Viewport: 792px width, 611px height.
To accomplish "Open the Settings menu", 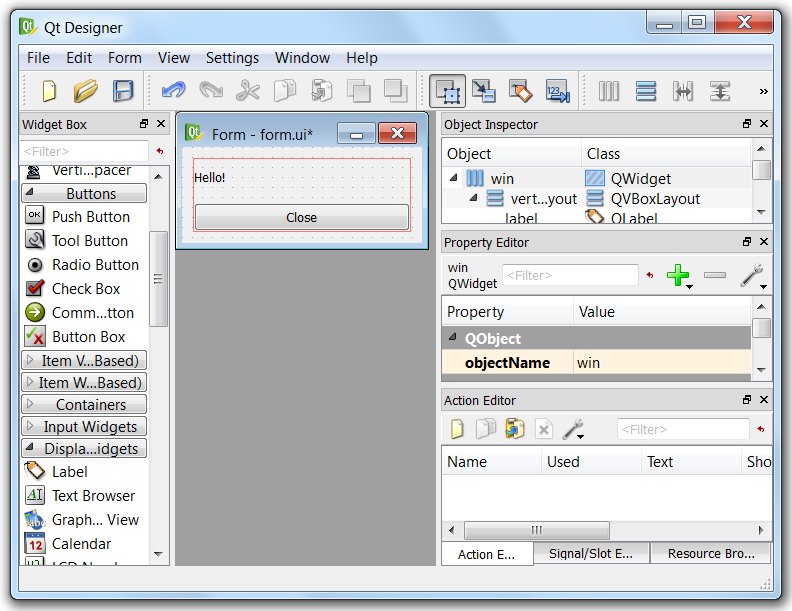I will pos(232,58).
